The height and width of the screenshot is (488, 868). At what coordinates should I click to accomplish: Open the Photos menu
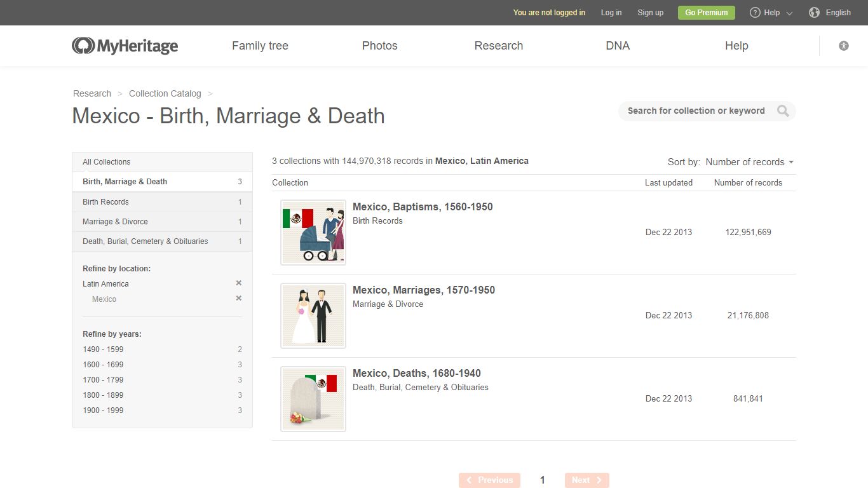click(380, 46)
